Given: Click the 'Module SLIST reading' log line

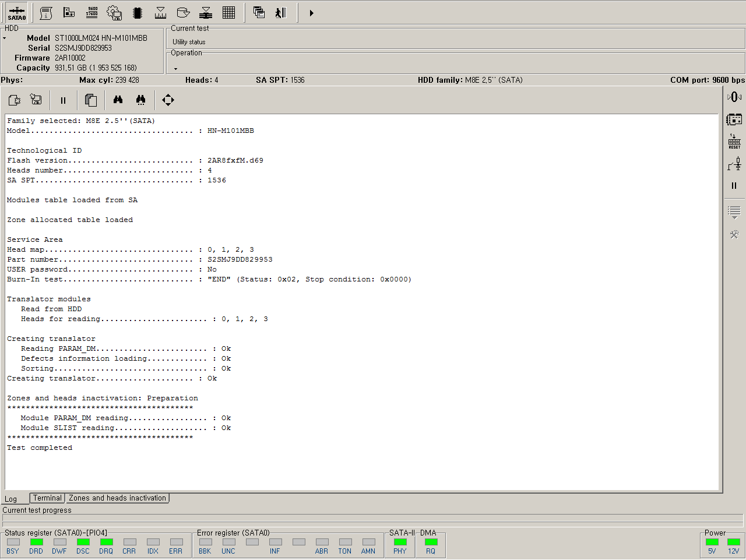Looking at the screenshot, I should pos(126,428).
